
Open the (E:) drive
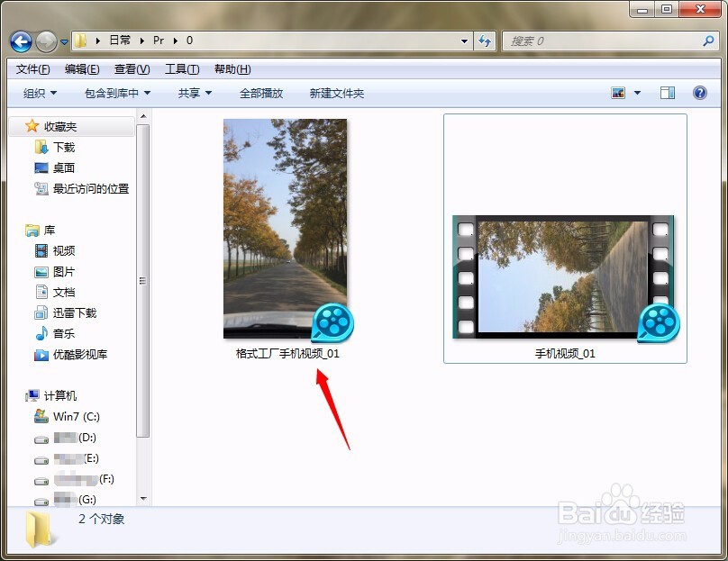click(77, 458)
